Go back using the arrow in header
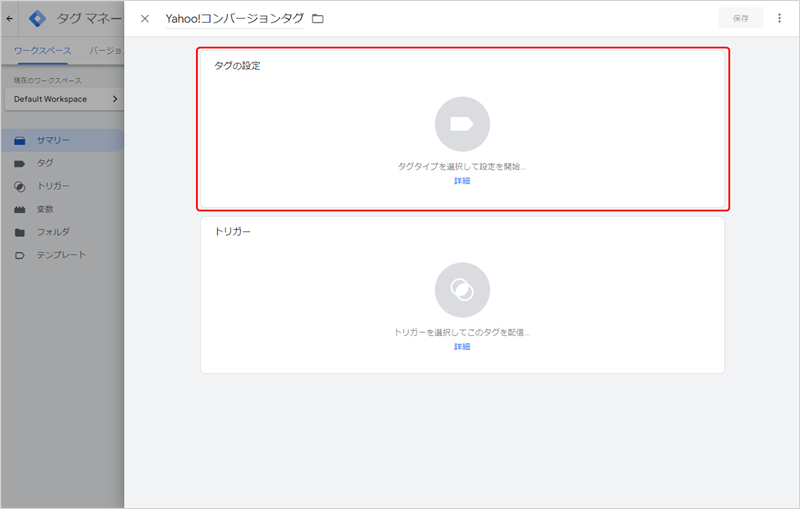This screenshot has height=509, width=800. tap(10, 19)
